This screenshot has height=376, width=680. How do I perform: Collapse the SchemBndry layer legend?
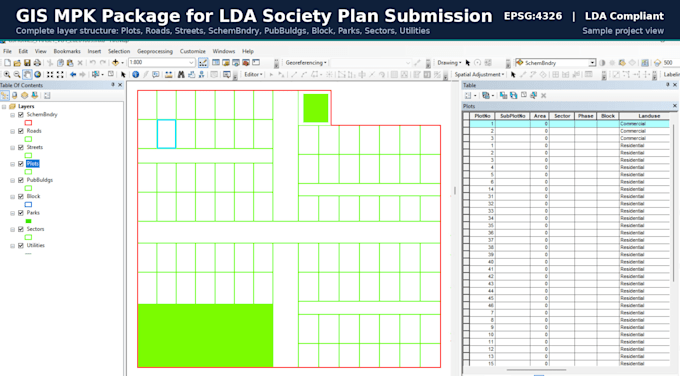pyautogui.click(x=13, y=115)
